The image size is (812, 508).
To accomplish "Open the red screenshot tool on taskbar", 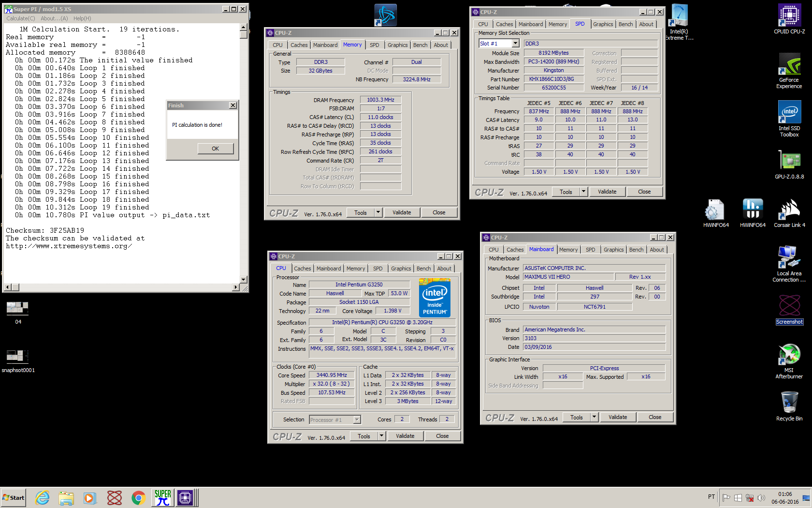I will (115, 498).
